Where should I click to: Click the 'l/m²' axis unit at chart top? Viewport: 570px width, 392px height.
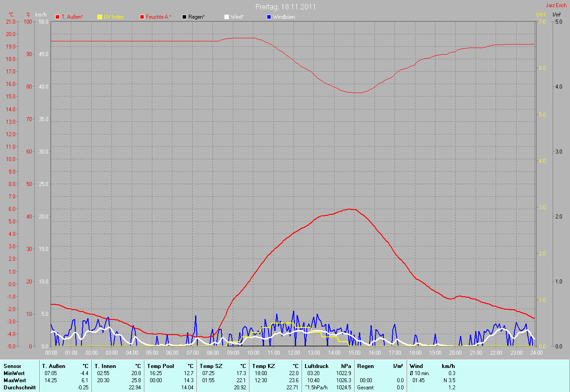coord(557,15)
